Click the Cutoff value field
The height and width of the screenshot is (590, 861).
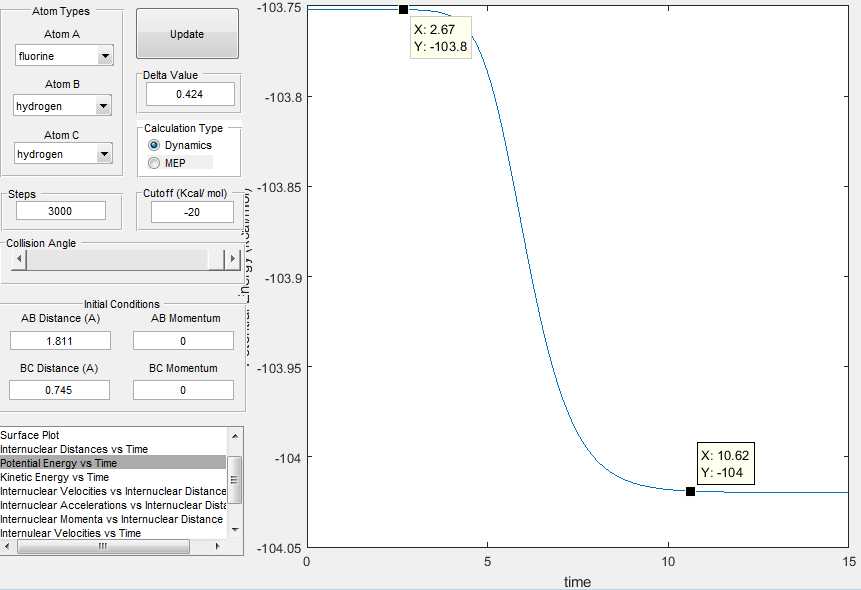tap(192, 212)
